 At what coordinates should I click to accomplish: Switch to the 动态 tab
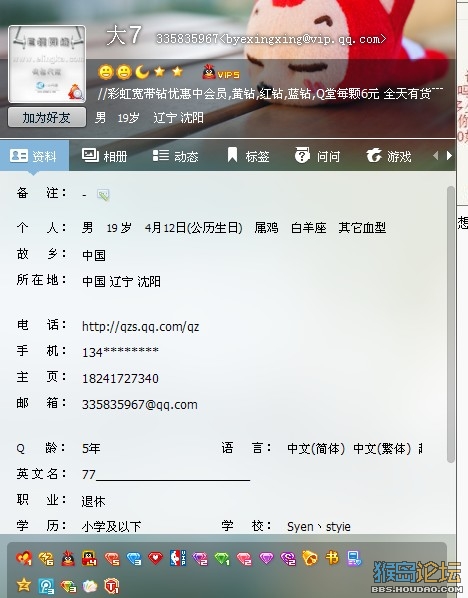(x=175, y=156)
